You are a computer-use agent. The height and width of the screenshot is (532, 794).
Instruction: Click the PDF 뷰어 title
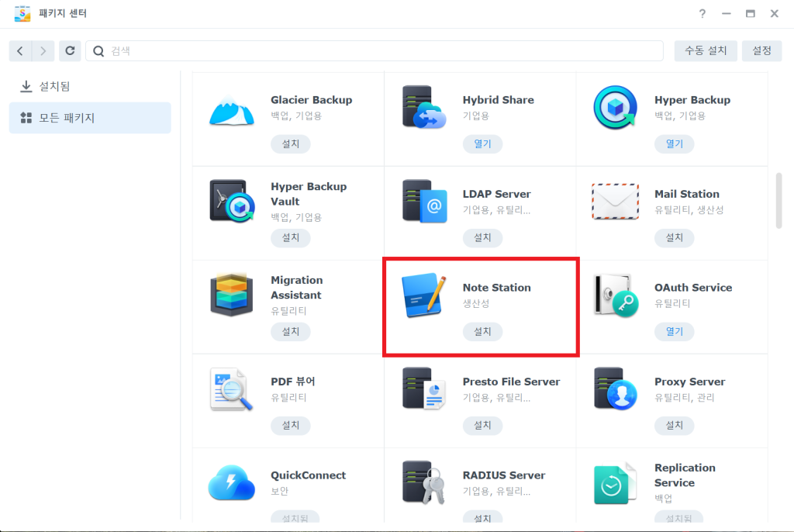[x=293, y=382]
